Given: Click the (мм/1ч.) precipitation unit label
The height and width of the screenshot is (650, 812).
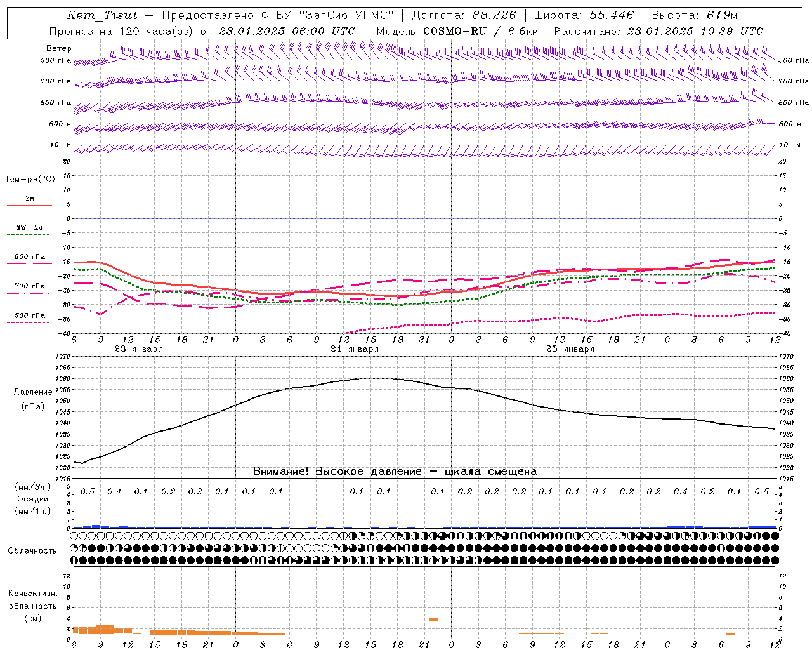Looking at the screenshot, I should (x=33, y=511).
